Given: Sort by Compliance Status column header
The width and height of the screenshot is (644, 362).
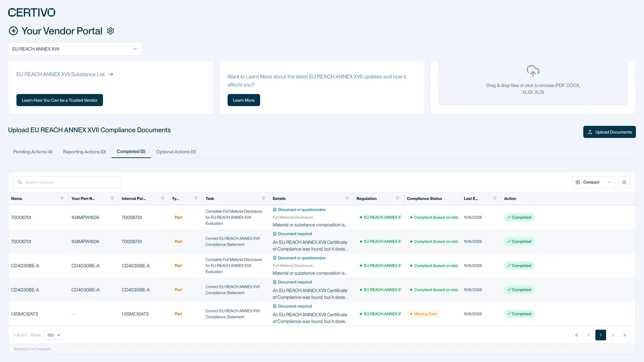Looking at the screenshot, I should pos(424,199).
